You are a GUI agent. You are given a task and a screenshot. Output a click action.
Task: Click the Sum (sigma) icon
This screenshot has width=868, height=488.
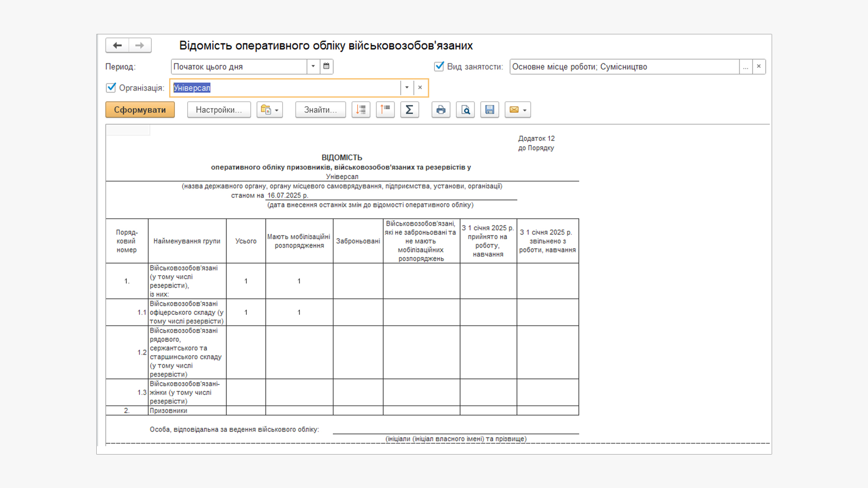pos(409,110)
